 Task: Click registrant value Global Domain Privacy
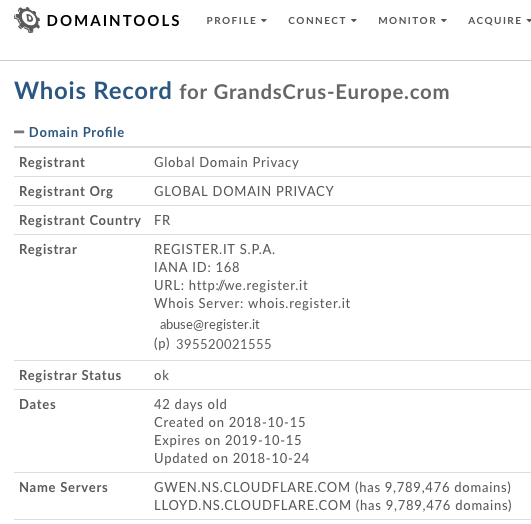coord(226,162)
